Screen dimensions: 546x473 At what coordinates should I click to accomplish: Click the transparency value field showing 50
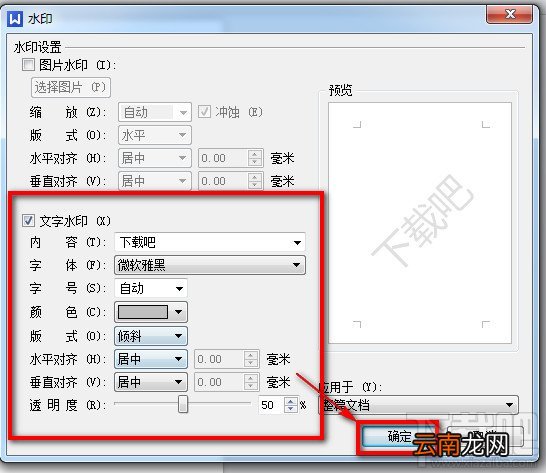[x=271, y=405]
